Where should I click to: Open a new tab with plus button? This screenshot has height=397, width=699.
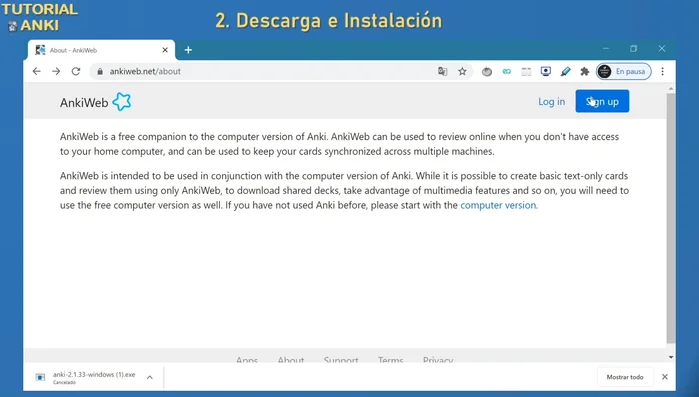[x=188, y=50]
